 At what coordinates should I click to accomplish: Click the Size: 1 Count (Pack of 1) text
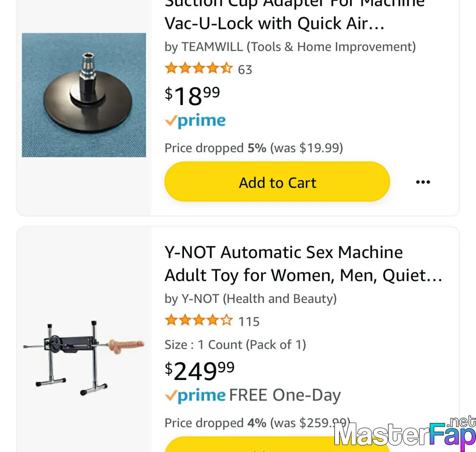point(235,345)
